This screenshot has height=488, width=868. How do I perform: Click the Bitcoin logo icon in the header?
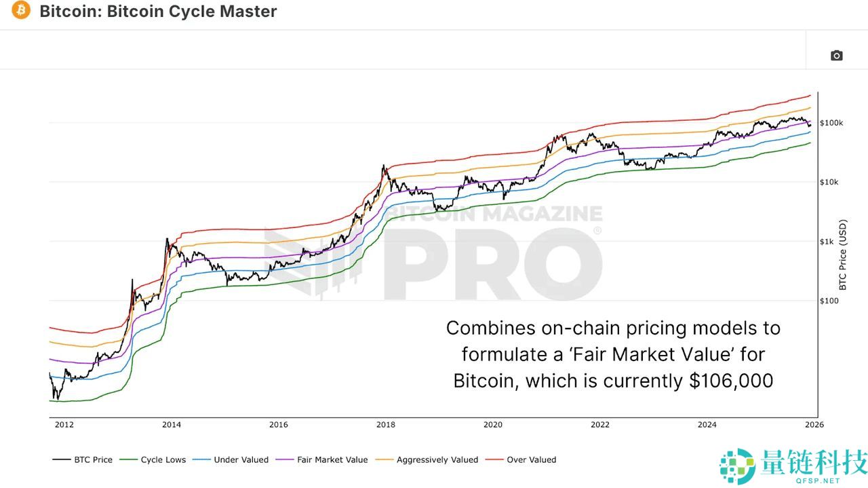point(20,10)
